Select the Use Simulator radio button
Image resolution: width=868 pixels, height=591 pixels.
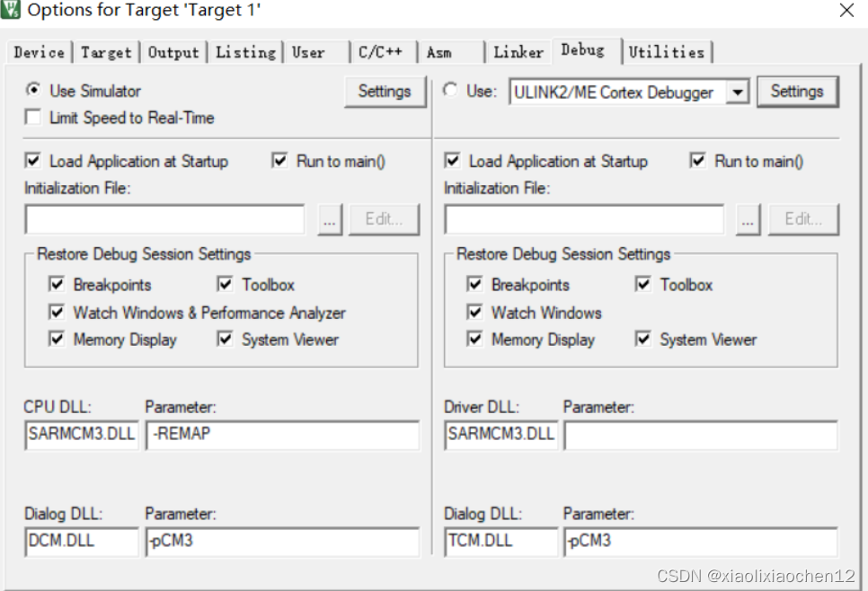pos(33,90)
